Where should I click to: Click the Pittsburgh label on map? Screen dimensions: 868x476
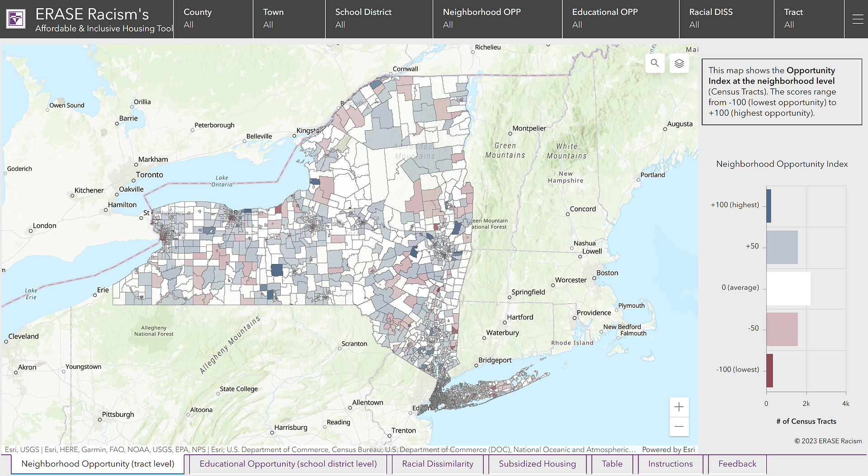(118, 415)
